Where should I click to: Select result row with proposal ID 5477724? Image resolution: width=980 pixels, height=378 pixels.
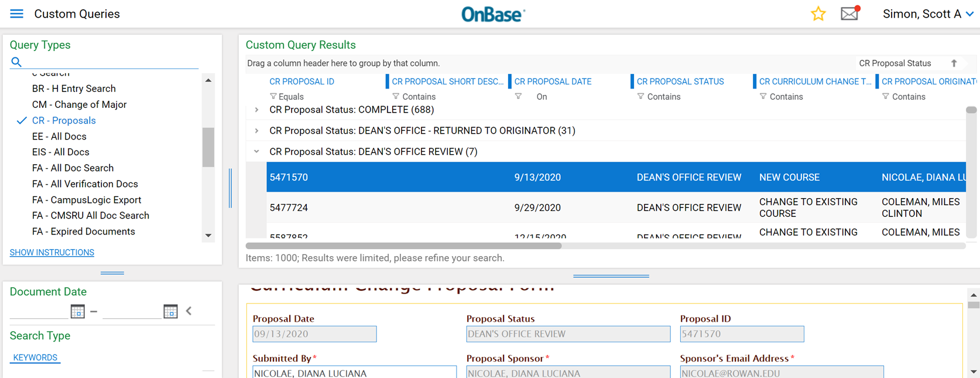(616, 207)
